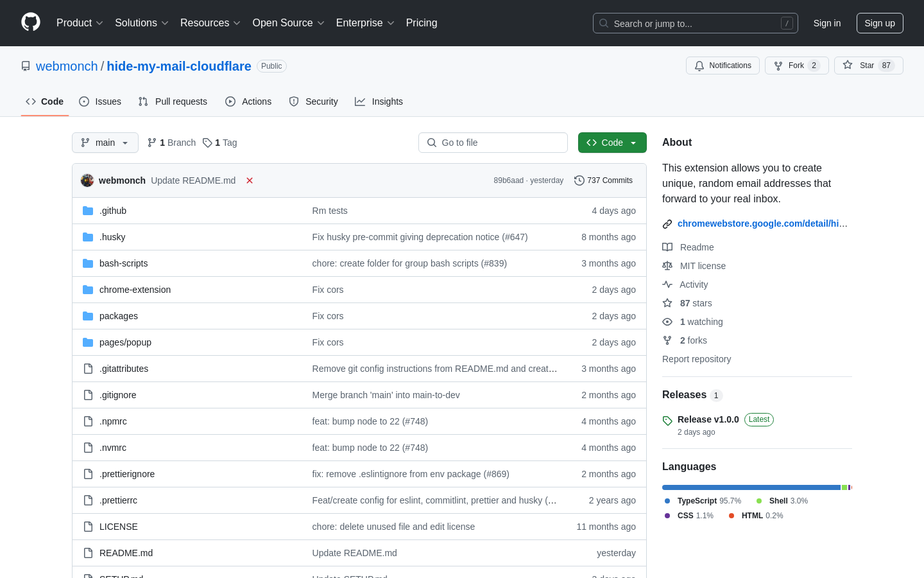924x578 pixels.
Task: Open the hide-my-mail-cloudflare repository name link
Action: click(x=179, y=66)
